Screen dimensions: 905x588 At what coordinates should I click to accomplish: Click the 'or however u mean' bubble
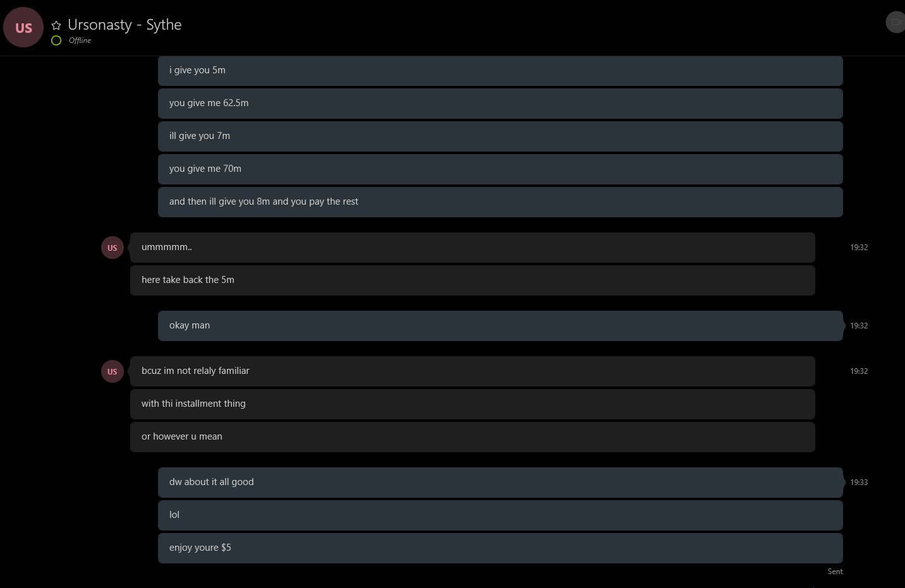pos(472,436)
